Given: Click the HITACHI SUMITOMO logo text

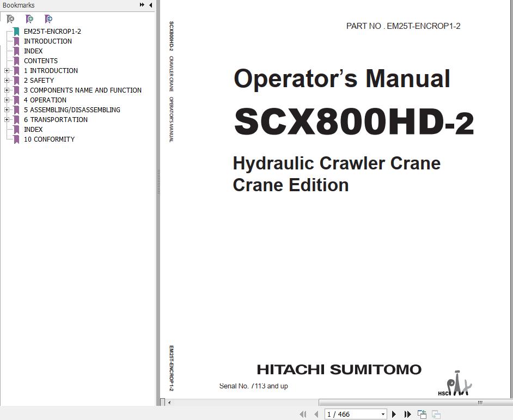Looking at the screenshot, I should 339,369.
